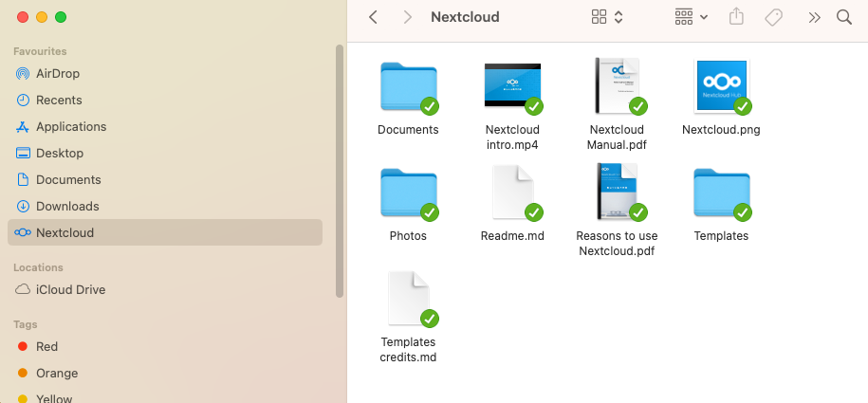Select the Templates folder icon
Image resolution: width=868 pixels, height=403 pixels.
tap(721, 193)
